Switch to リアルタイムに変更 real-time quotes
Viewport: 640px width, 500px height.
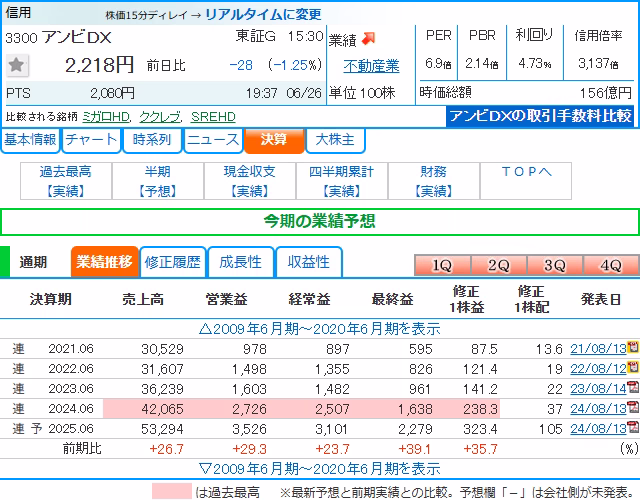click(263, 14)
